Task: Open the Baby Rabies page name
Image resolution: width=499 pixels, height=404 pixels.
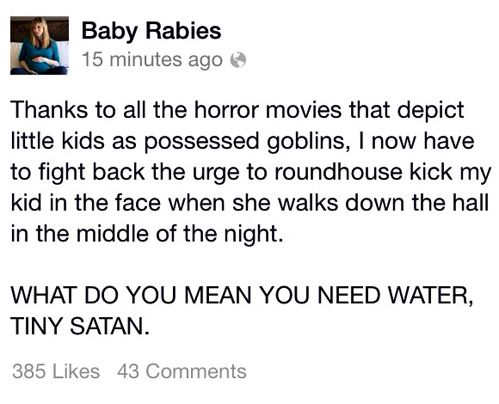Action: (151, 31)
